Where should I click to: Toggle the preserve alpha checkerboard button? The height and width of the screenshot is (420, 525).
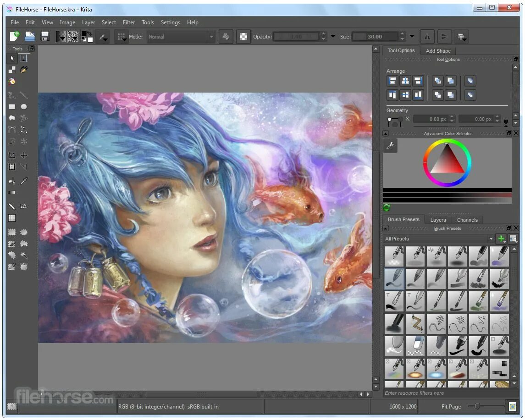point(243,37)
